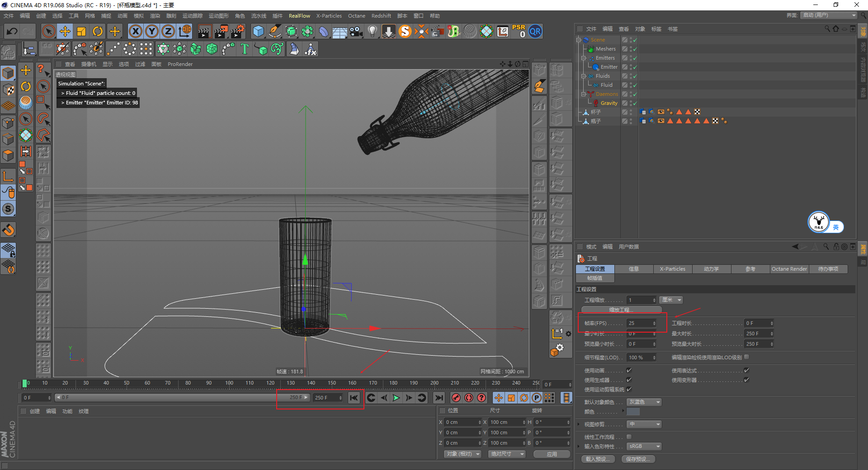868x470 pixels.
Task: Click the Cube primitive icon
Action: click(x=258, y=31)
